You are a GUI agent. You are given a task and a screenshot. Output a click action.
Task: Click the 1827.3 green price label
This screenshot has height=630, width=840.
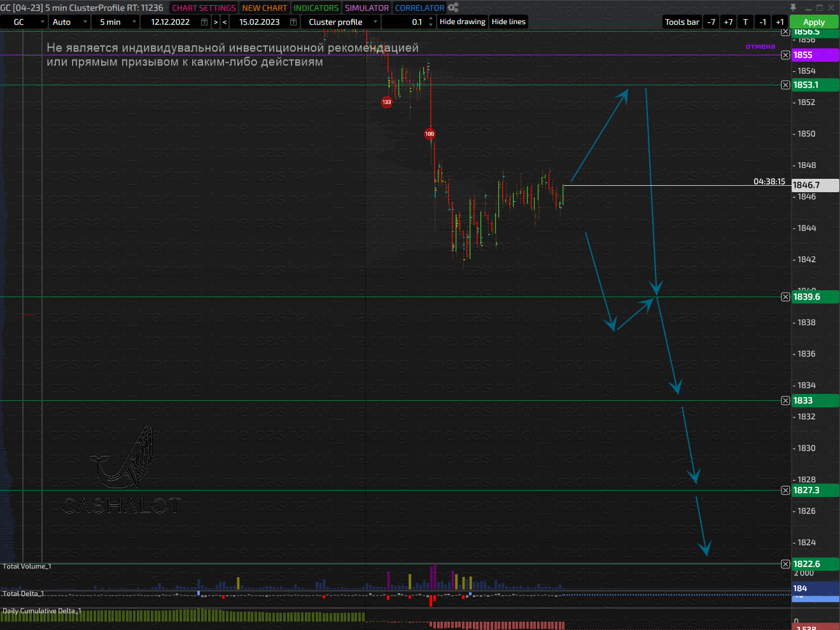[x=815, y=491]
